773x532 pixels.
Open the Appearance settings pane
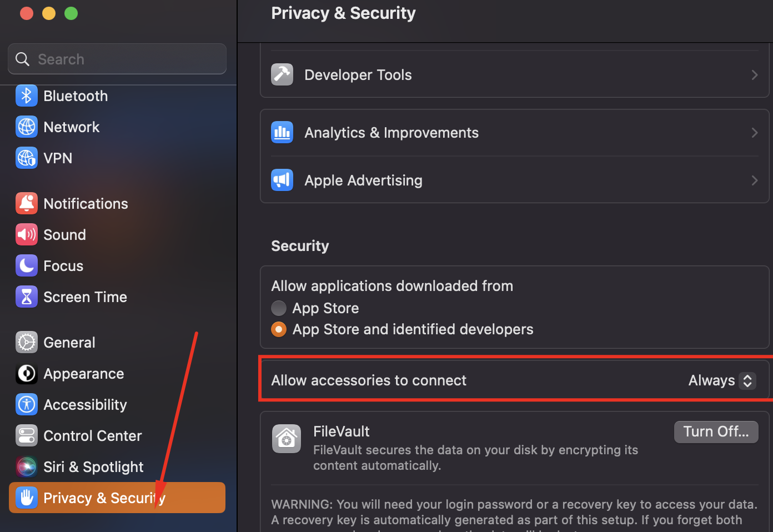point(83,374)
